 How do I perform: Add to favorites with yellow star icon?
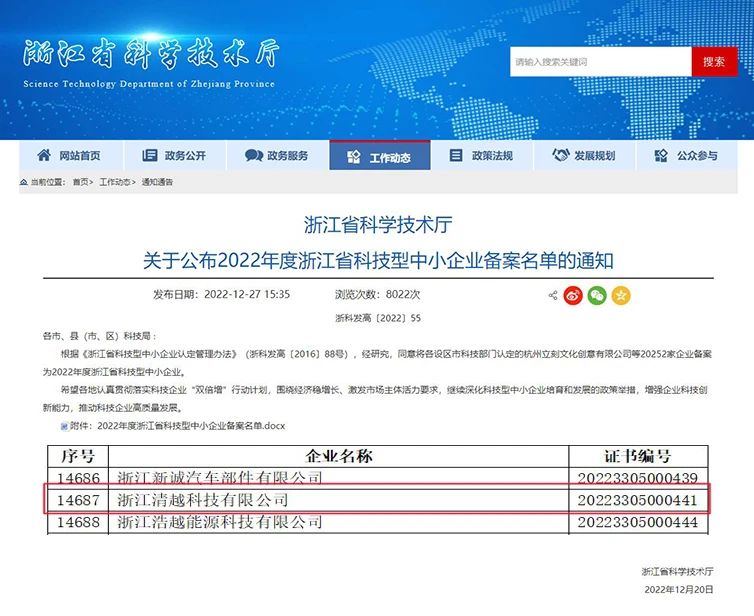coord(621,295)
